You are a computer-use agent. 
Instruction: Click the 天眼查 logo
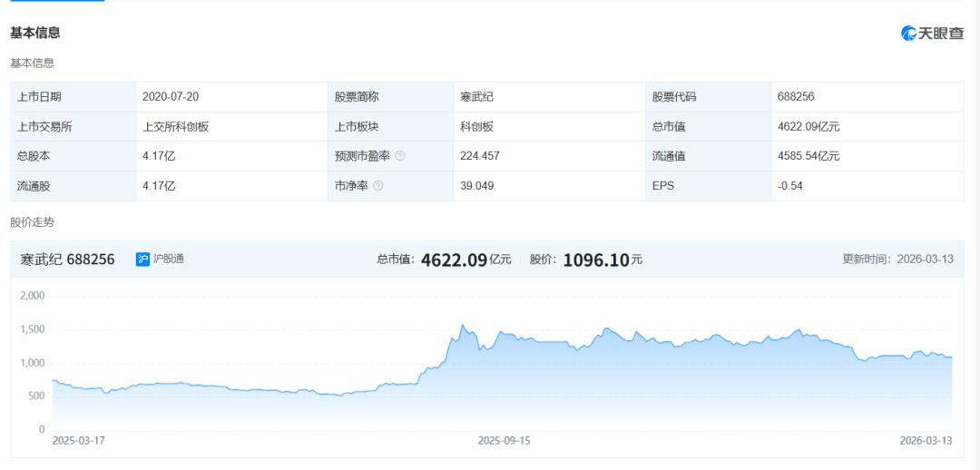(x=932, y=34)
